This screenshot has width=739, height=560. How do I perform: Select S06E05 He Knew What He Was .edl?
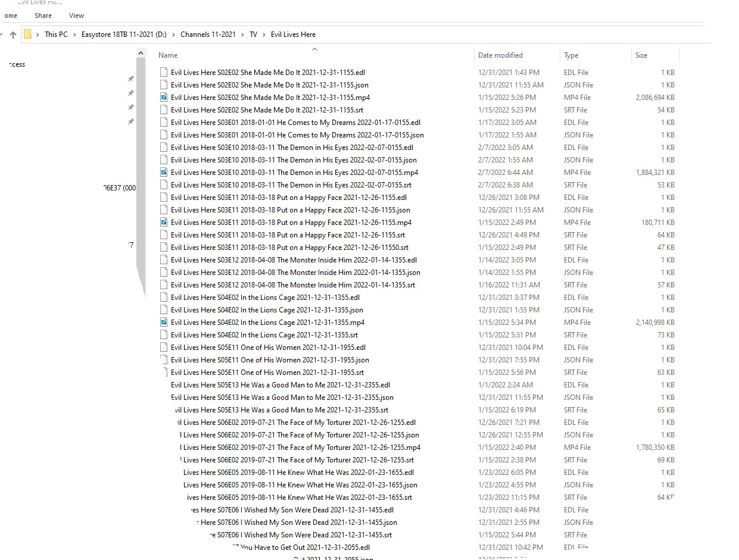299,472
